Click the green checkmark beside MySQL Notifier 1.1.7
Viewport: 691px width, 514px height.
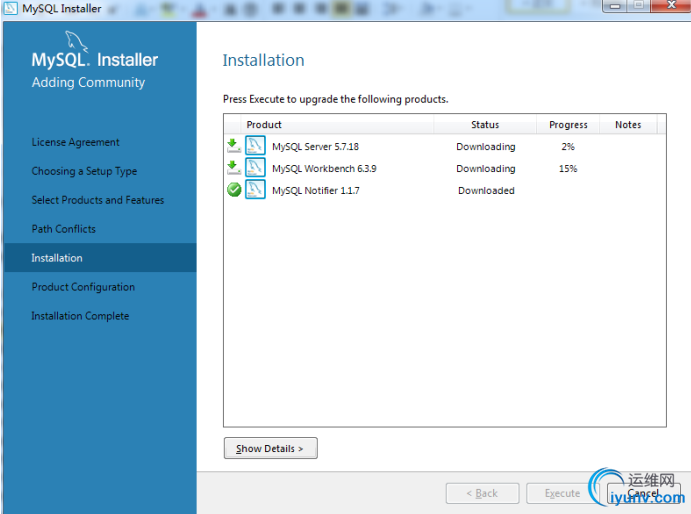pos(234,190)
